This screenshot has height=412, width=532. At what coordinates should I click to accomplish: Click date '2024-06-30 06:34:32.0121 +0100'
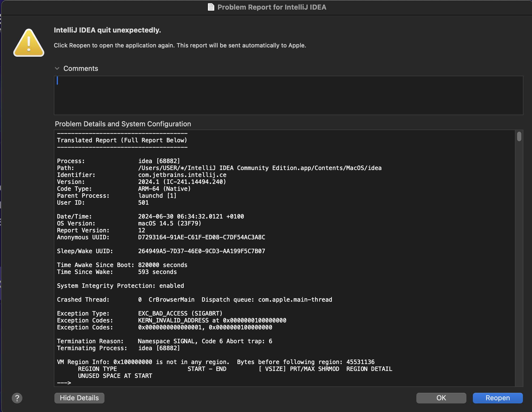point(191,216)
